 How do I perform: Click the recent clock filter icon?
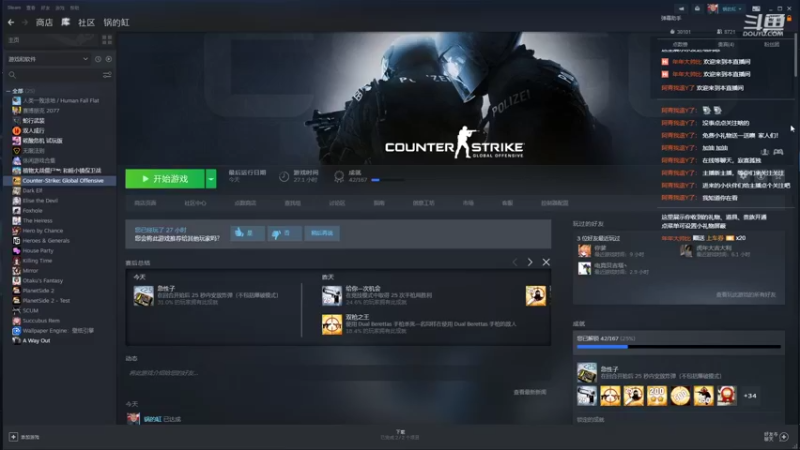click(98, 59)
